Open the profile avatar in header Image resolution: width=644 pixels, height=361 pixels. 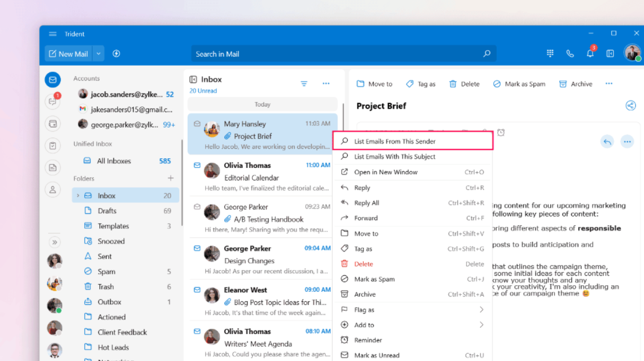tap(632, 52)
